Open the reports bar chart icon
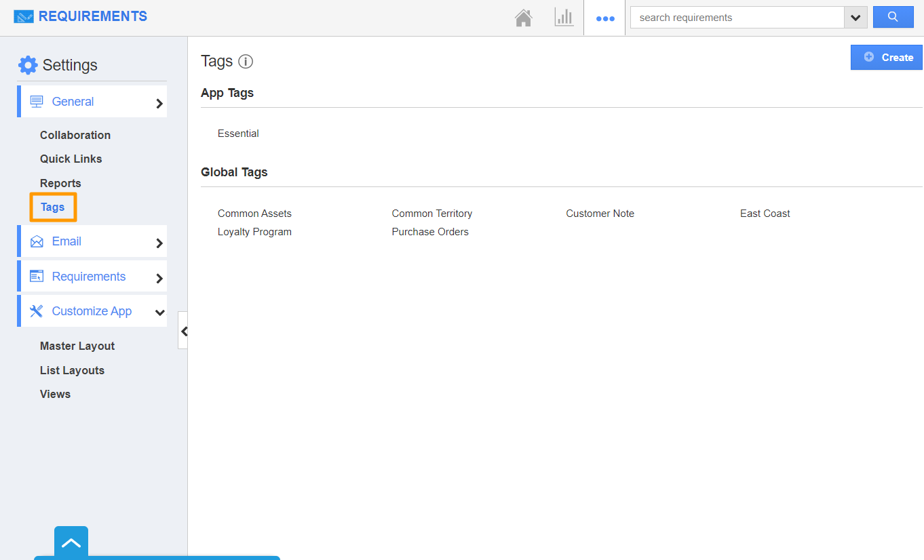 [x=564, y=18]
